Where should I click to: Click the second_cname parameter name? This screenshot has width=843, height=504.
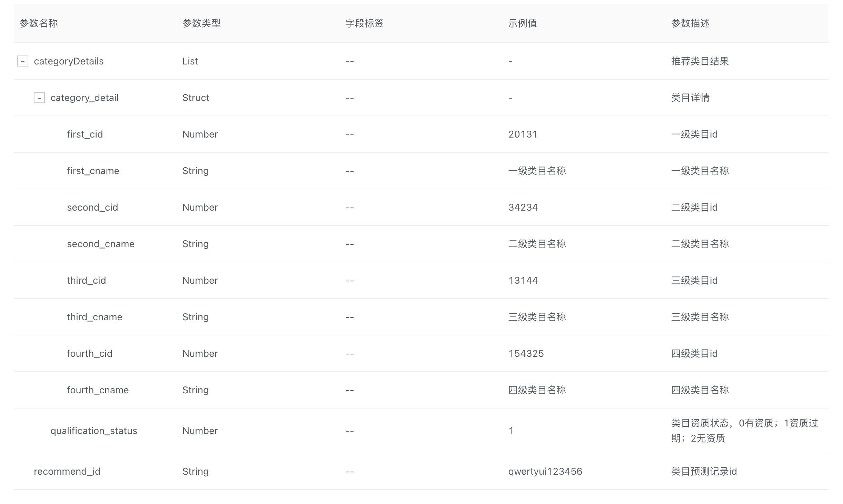pyautogui.click(x=101, y=244)
